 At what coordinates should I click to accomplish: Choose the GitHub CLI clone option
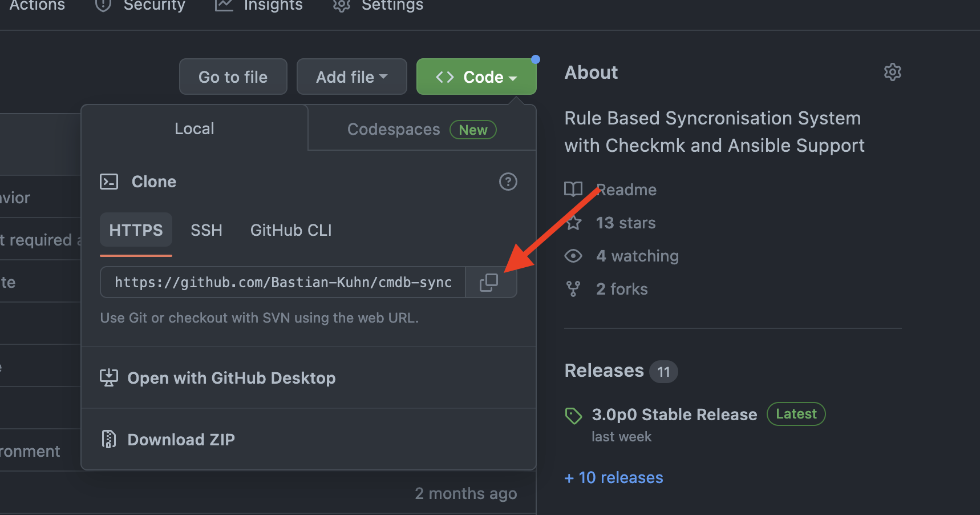pos(291,230)
